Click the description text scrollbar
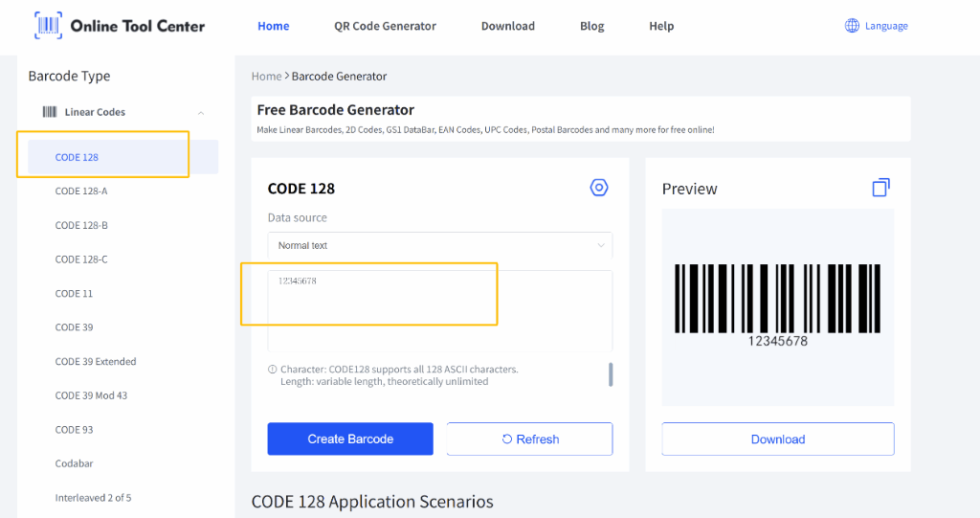The image size is (980, 518). pyautogui.click(x=611, y=374)
